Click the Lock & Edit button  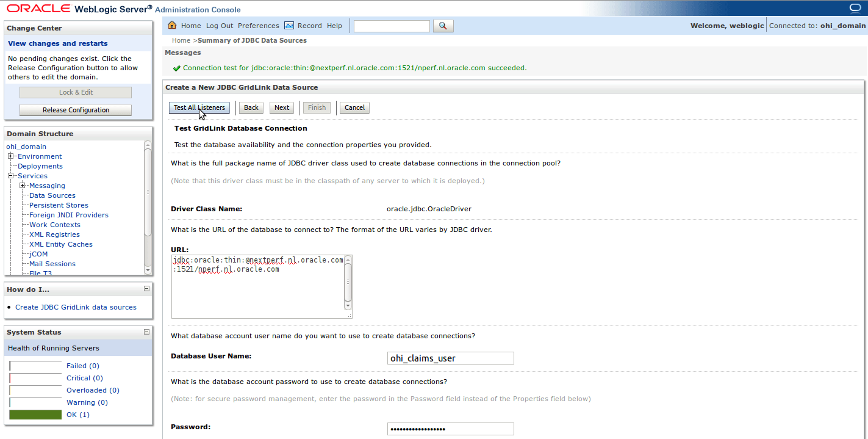point(76,92)
